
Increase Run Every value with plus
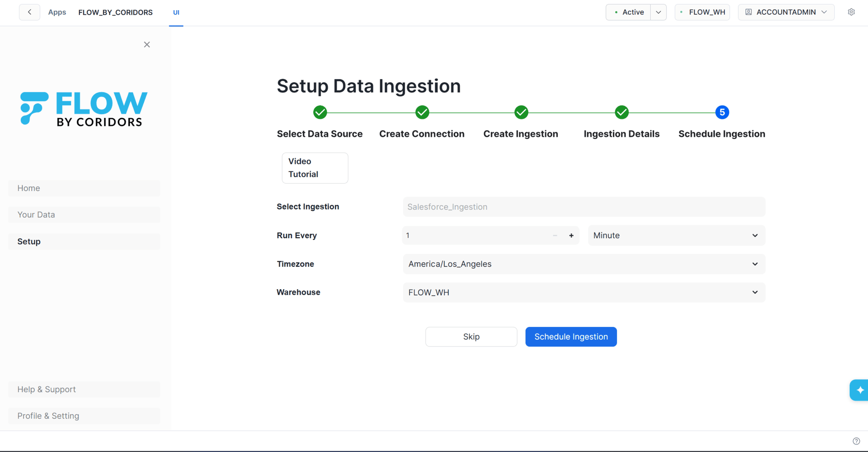point(571,235)
